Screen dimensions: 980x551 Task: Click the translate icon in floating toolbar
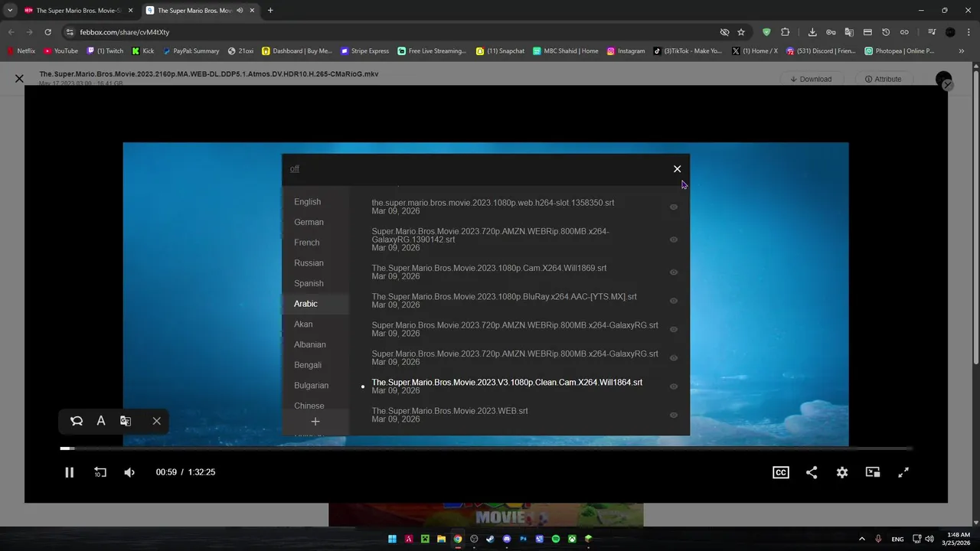tap(126, 421)
